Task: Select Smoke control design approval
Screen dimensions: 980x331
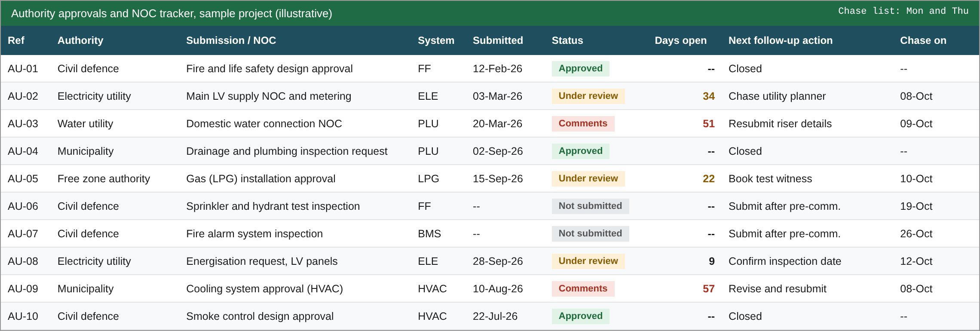Action: pos(260,316)
